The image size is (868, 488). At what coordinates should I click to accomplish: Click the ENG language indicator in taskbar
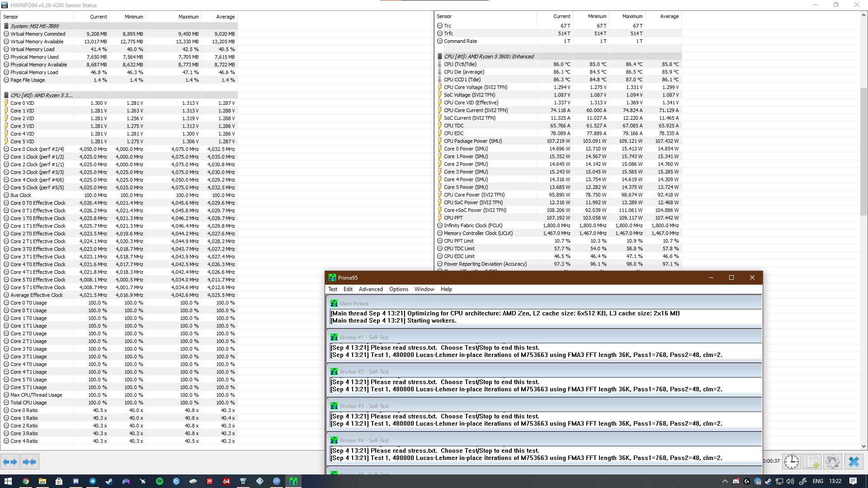(818, 481)
